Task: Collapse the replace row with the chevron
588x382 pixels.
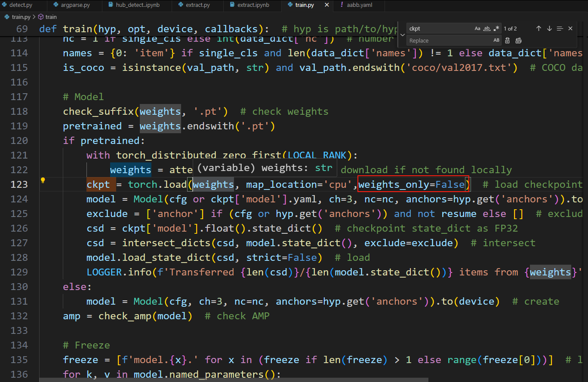Action: tap(403, 34)
